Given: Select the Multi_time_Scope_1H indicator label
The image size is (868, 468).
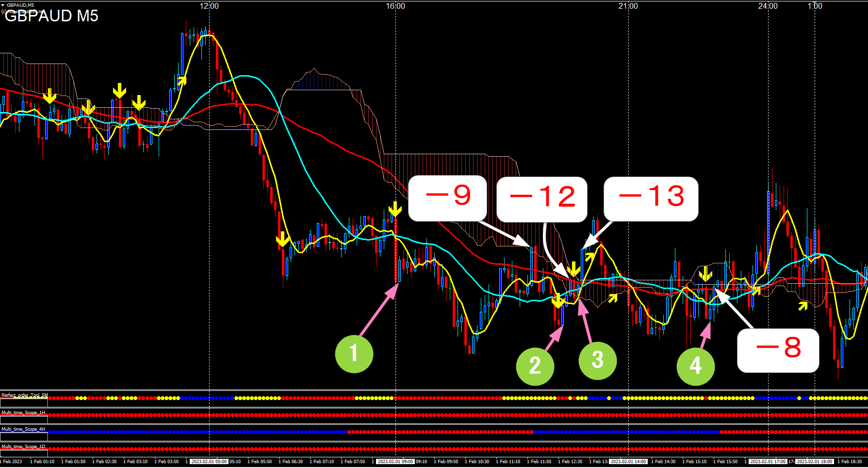Looking at the screenshot, I should (23, 412).
